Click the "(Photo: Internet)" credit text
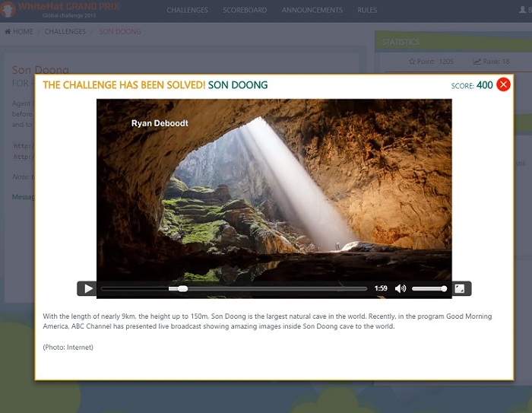532x413 pixels. tap(68, 347)
